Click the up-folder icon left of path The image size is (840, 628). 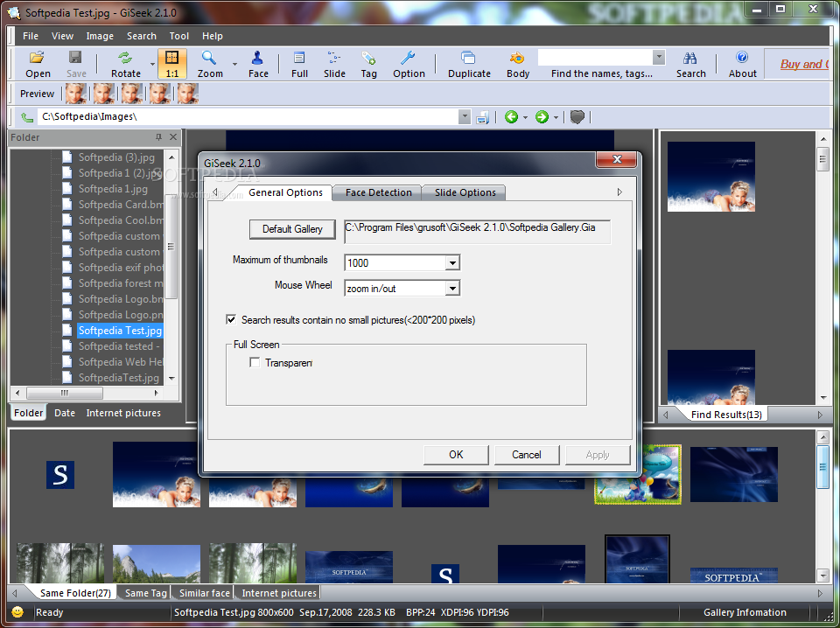pyautogui.click(x=27, y=117)
